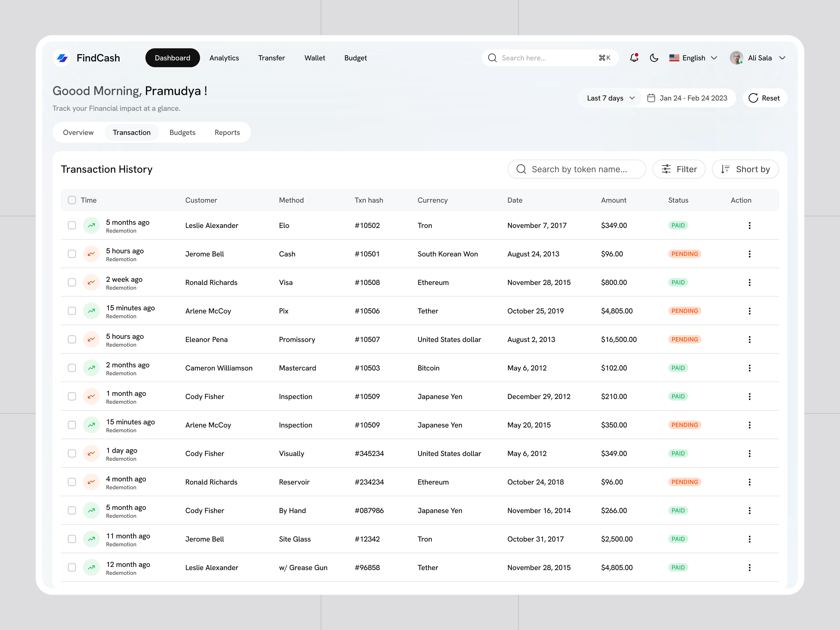Go to Analytics in top navigation
This screenshot has width=840, height=630.
point(224,58)
